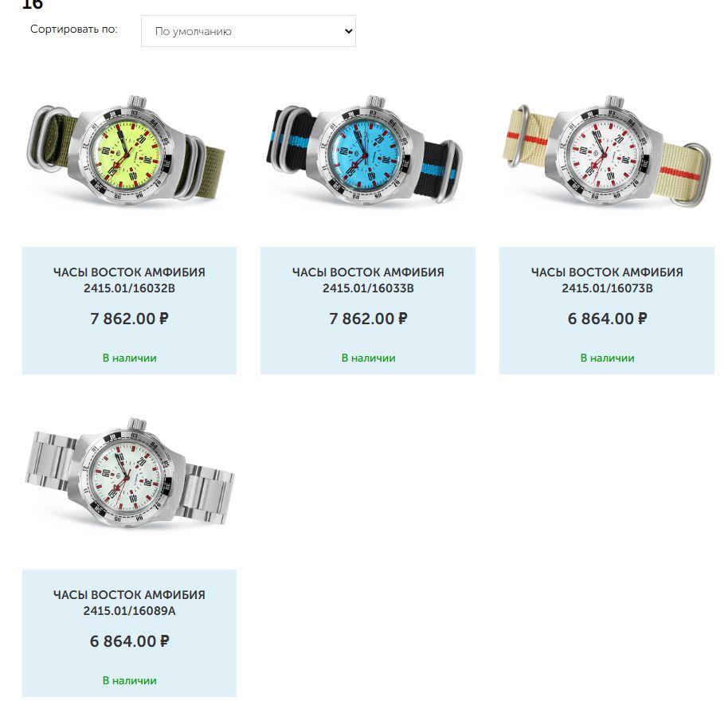Click 'В наличии' status under model 16032B
The width and height of the screenshot is (728, 701).
129,358
